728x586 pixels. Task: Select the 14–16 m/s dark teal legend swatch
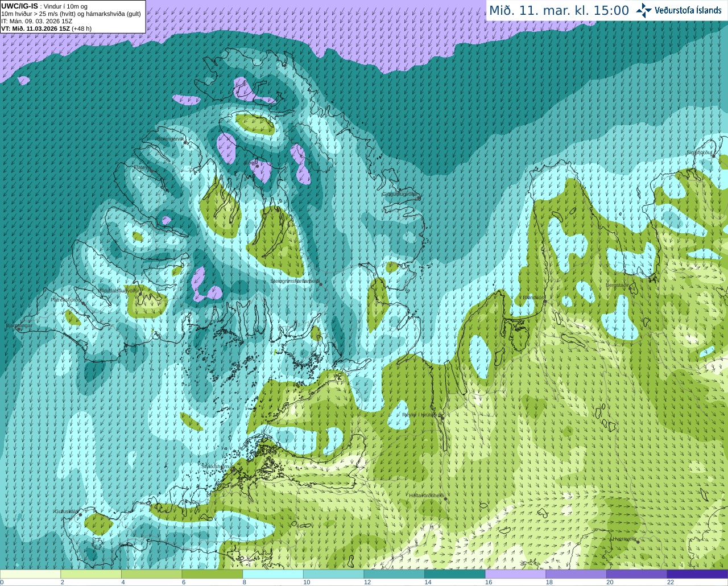pos(455,574)
